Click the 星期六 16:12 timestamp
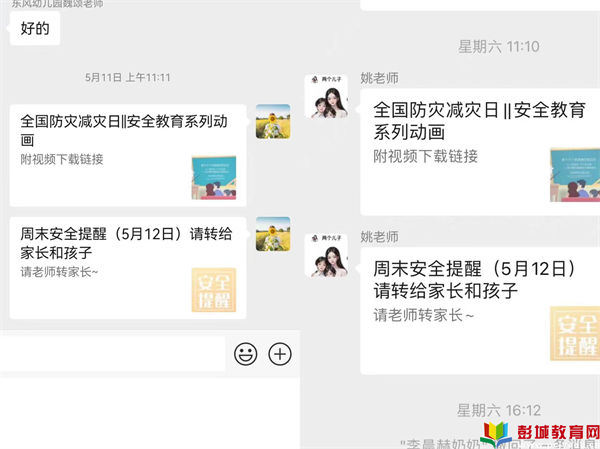 click(499, 410)
